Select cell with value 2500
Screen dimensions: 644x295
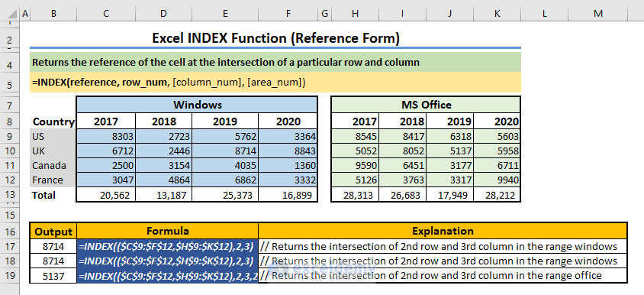pyautogui.click(x=106, y=166)
